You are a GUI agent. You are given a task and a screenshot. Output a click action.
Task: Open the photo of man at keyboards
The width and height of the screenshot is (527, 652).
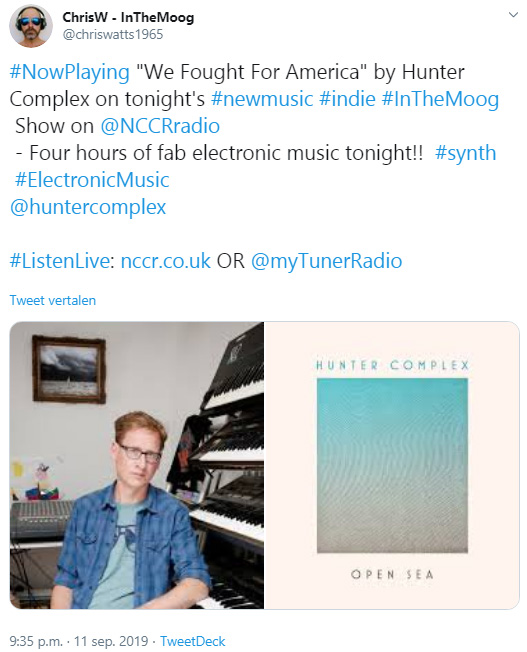click(x=137, y=465)
